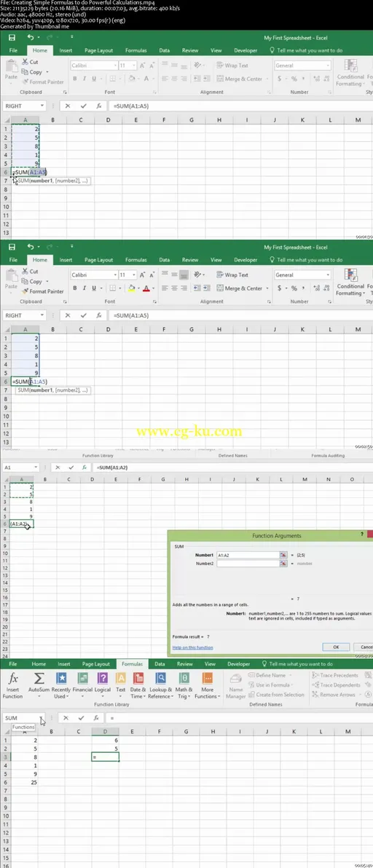Toggle Italic in second frame's Font group
The height and width of the screenshot is (868, 373).
pyautogui.click(x=84, y=288)
